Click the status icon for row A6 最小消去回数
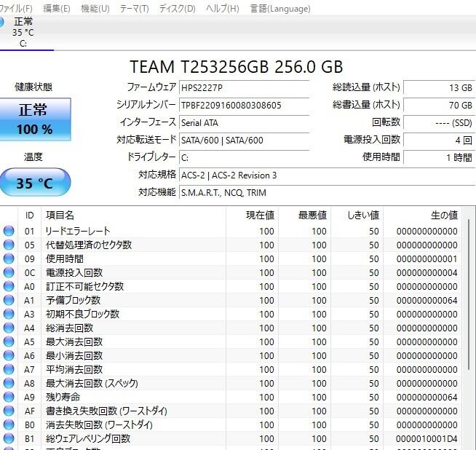The image size is (476, 450). coord(9,355)
